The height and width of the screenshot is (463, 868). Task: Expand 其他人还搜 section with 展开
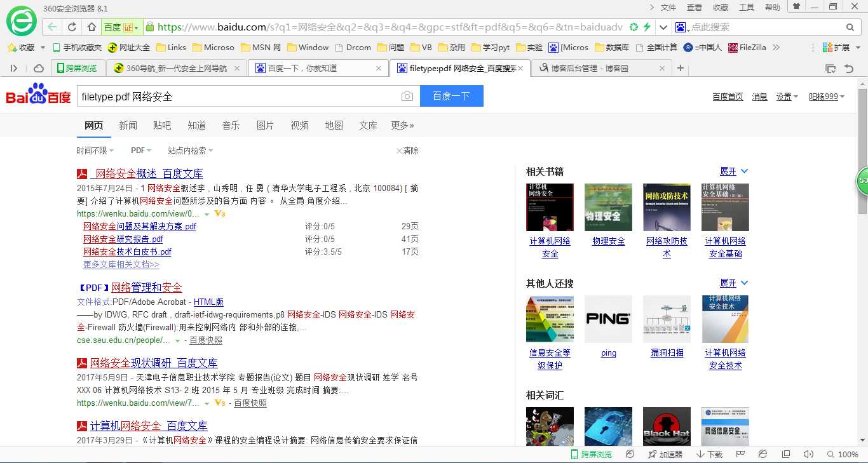tap(734, 283)
